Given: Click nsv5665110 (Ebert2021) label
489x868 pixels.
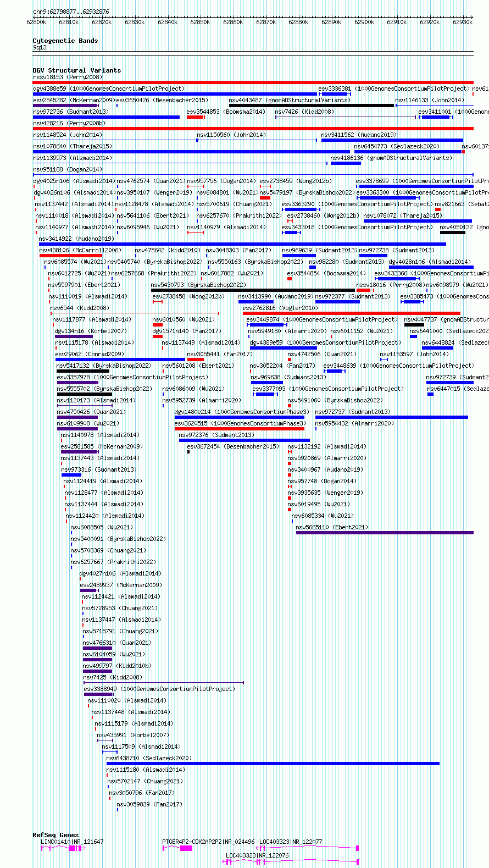Looking at the screenshot, I should (x=332, y=528).
